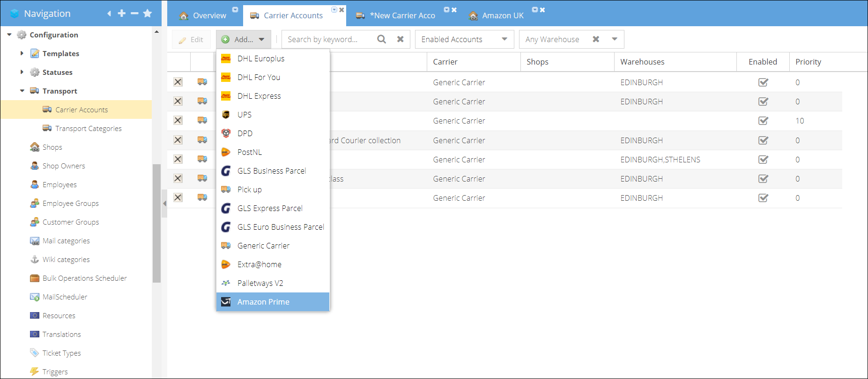This screenshot has height=379, width=868.
Task: Click truck icon in last table row
Action: (202, 197)
